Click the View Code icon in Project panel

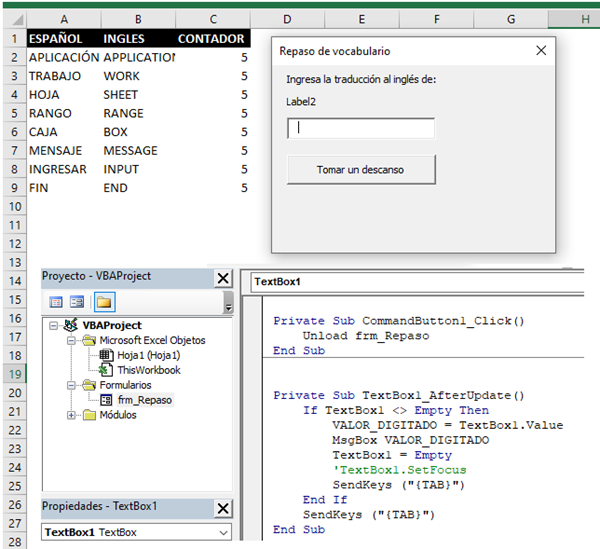pos(56,301)
